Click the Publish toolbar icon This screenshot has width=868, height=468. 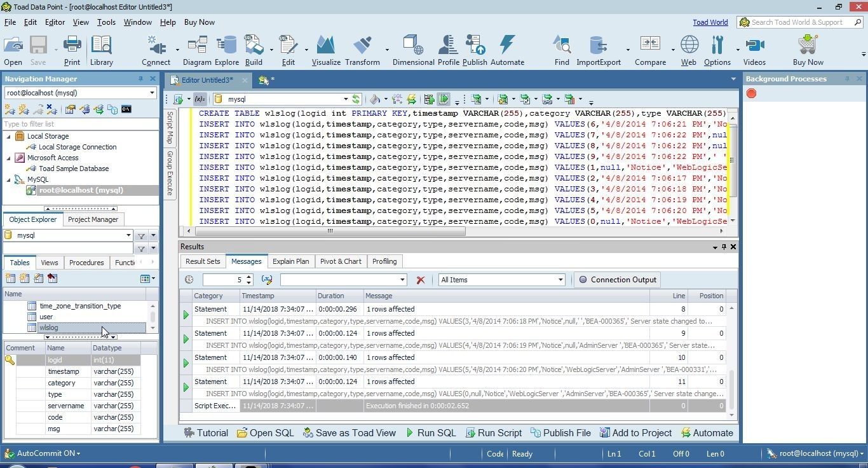475,50
